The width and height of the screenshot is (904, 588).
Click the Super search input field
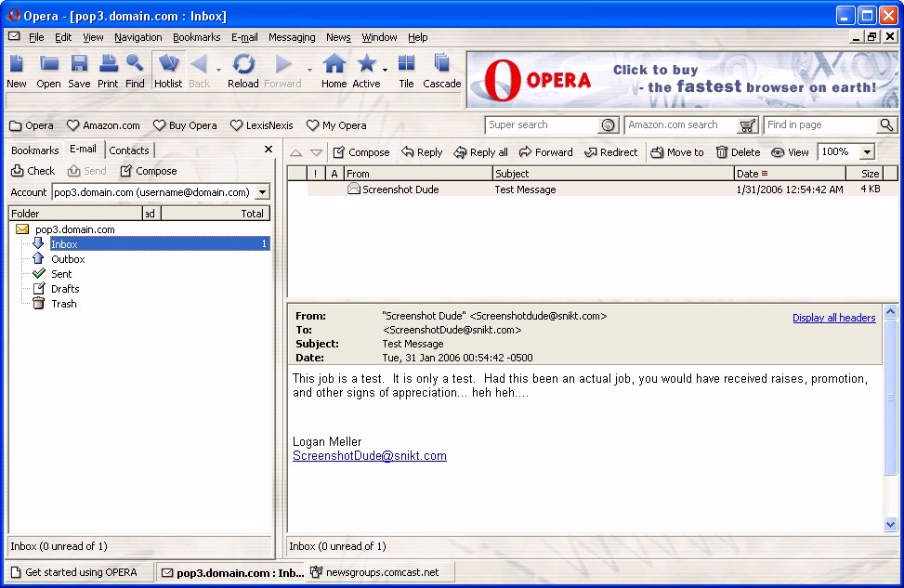(542, 125)
